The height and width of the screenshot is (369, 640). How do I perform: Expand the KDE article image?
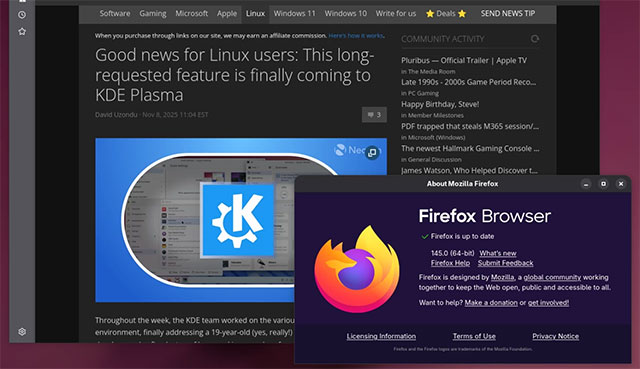coord(372,153)
